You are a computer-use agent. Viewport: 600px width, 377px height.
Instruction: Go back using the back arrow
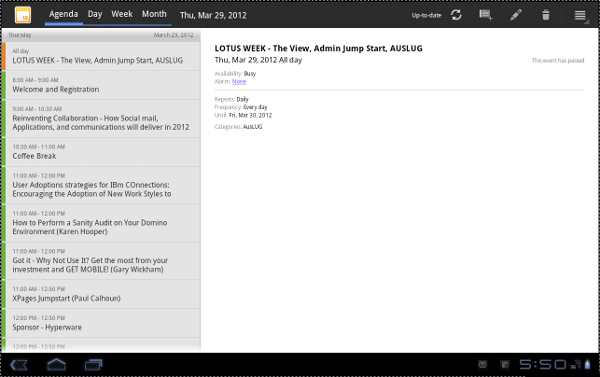coord(19,365)
